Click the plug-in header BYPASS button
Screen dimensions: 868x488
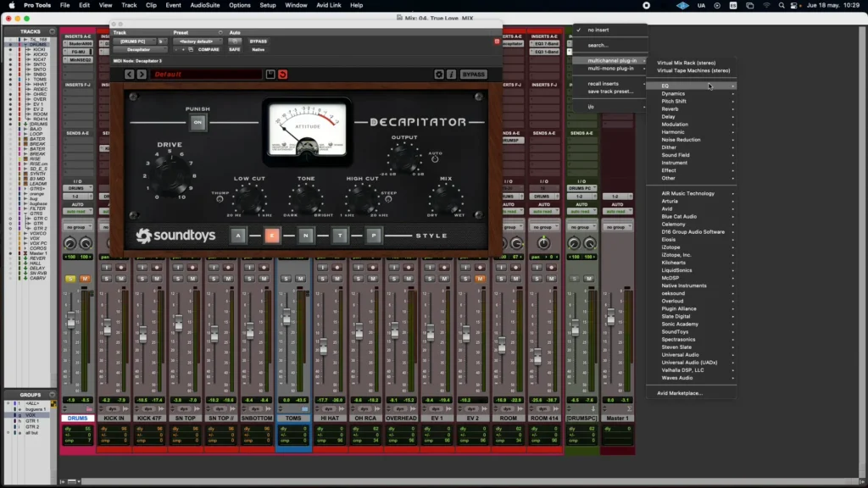(x=258, y=42)
